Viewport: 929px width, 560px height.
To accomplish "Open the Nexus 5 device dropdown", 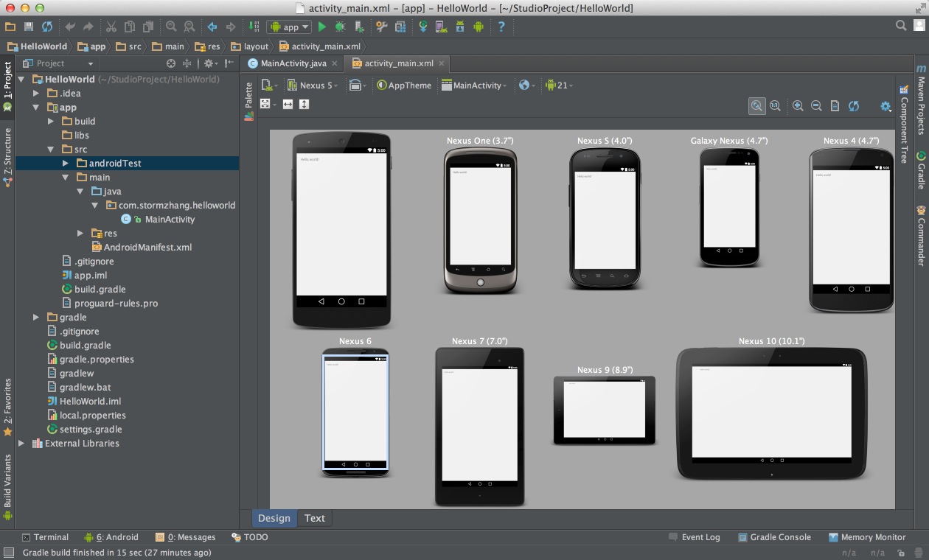I will (313, 85).
